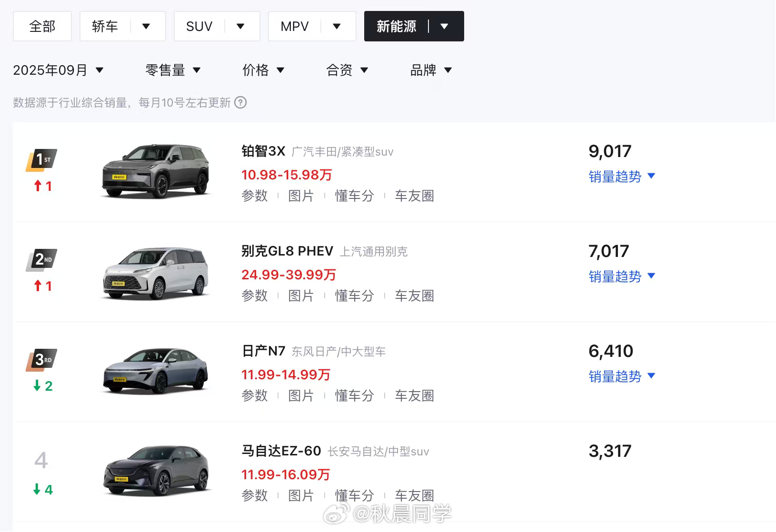Click the help question mark icon
Image resolution: width=776 pixels, height=532 pixels.
241,102
